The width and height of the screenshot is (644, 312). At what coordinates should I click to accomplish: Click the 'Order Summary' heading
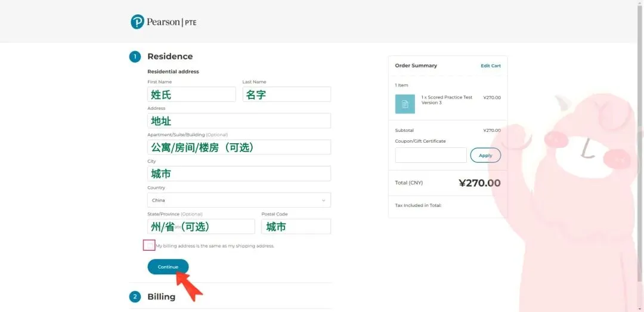tap(416, 66)
